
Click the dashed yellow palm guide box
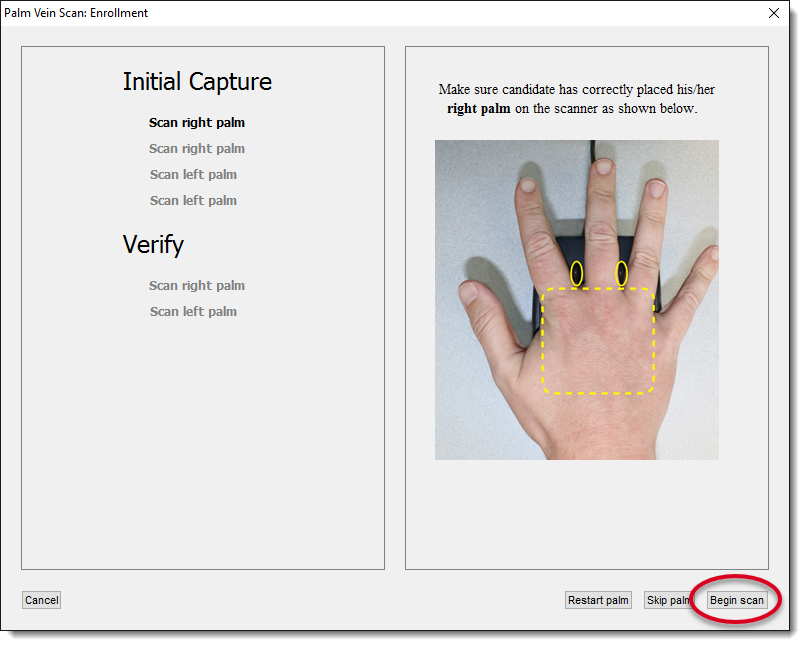tap(598, 340)
